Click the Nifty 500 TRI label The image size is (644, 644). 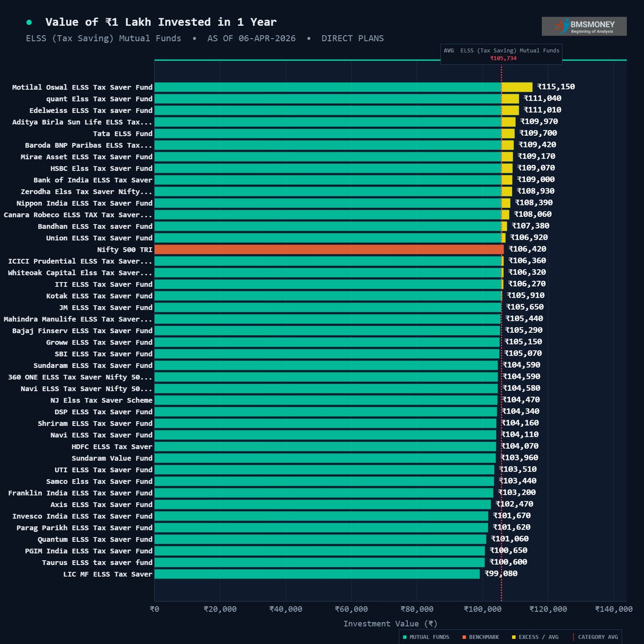click(x=125, y=250)
